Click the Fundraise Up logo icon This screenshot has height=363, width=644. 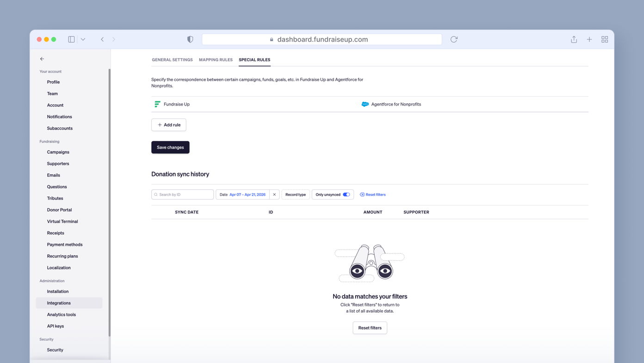[157, 104]
